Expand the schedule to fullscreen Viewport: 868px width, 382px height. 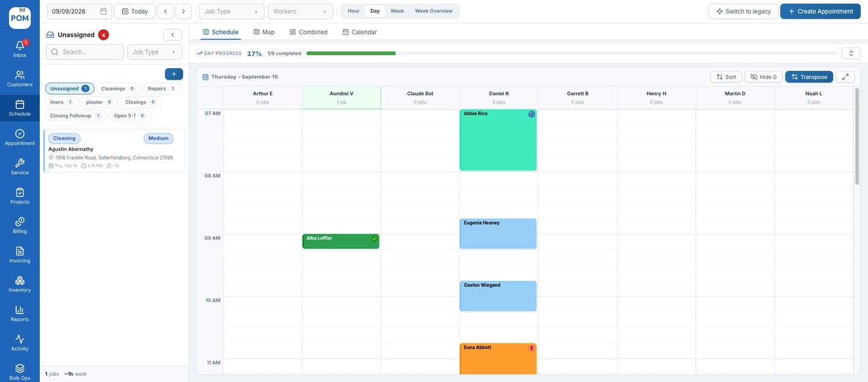tap(845, 77)
